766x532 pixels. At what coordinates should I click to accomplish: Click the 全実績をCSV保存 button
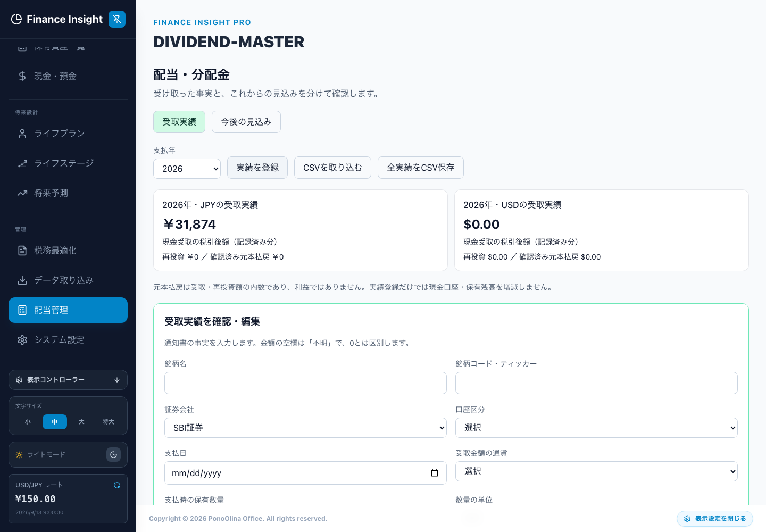pyautogui.click(x=421, y=168)
